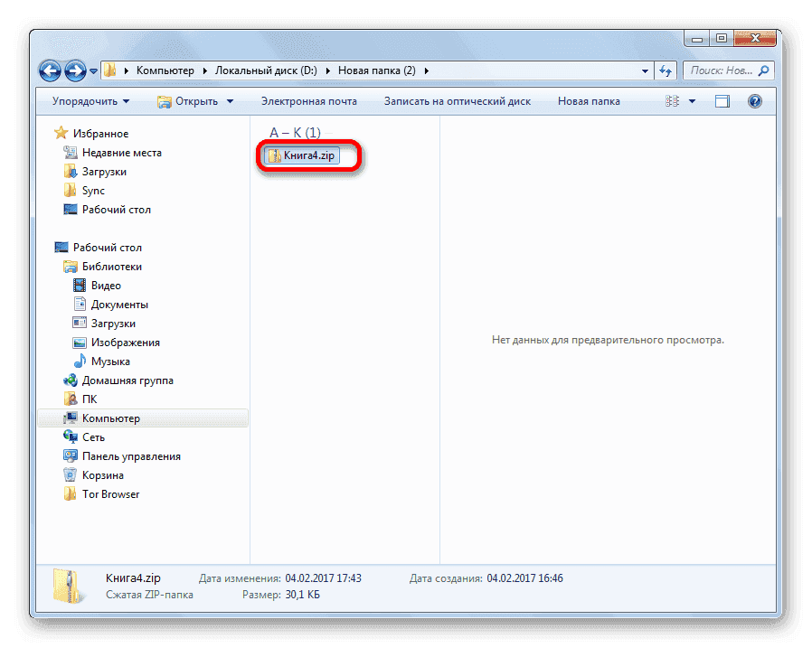Screen dimensions: 812x648
Task: Click large zip folder icon in details pane
Action: tap(67, 586)
